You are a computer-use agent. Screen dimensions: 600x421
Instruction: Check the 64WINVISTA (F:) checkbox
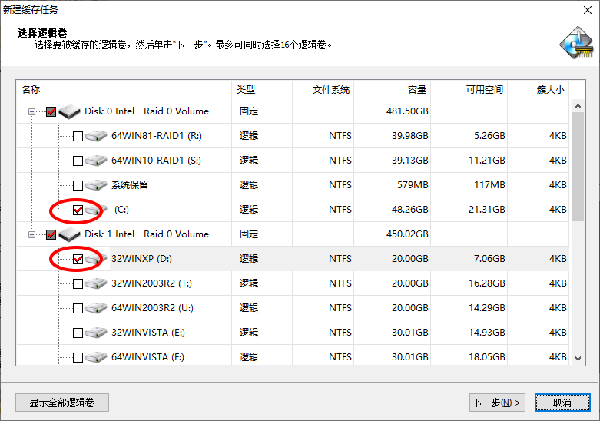78,357
